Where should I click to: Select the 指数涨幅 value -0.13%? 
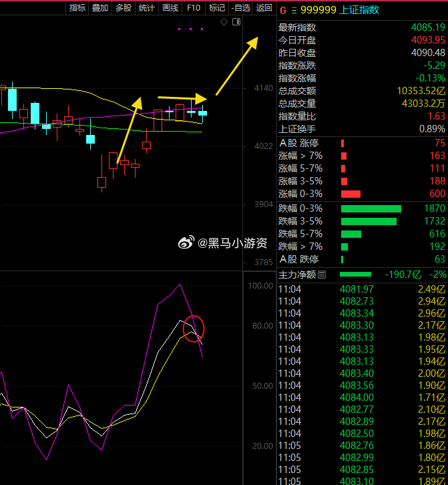(x=430, y=78)
